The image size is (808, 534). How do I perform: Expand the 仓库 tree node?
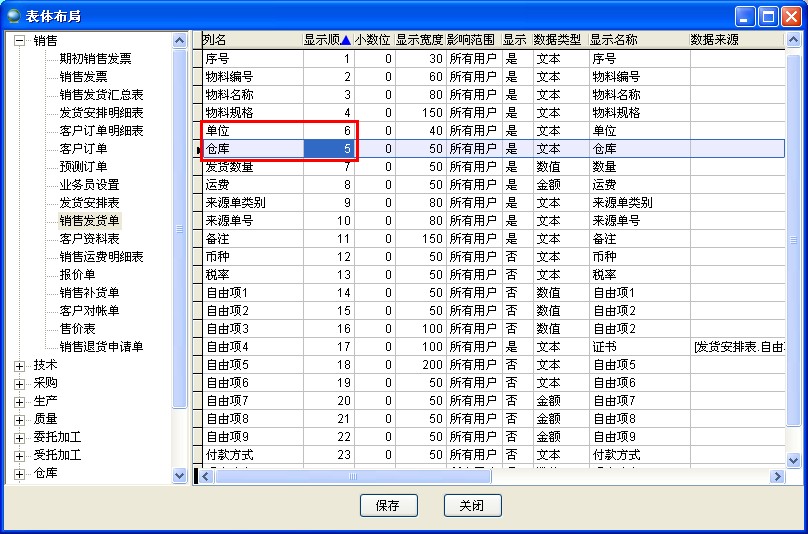click(x=19, y=474)
